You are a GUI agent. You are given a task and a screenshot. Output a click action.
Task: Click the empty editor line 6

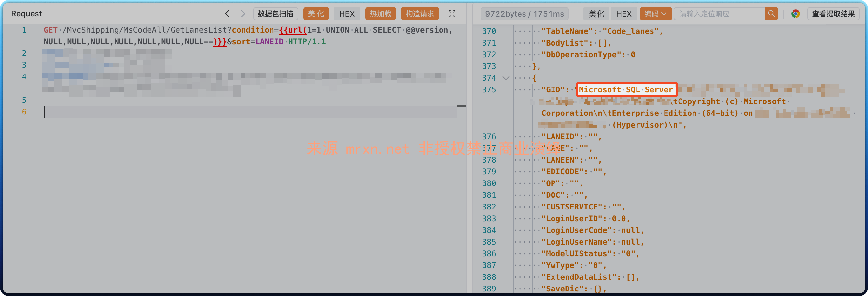[x=249, y=112]
